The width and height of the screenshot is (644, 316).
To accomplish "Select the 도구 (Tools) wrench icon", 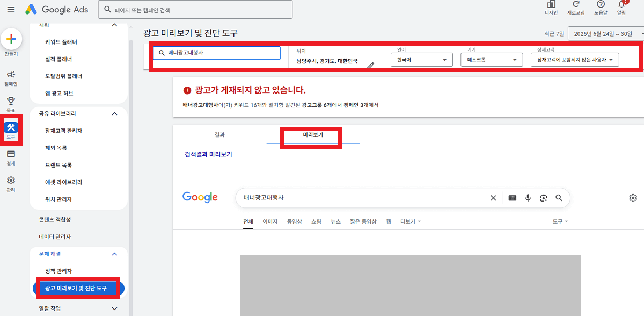I will (11, 128).
